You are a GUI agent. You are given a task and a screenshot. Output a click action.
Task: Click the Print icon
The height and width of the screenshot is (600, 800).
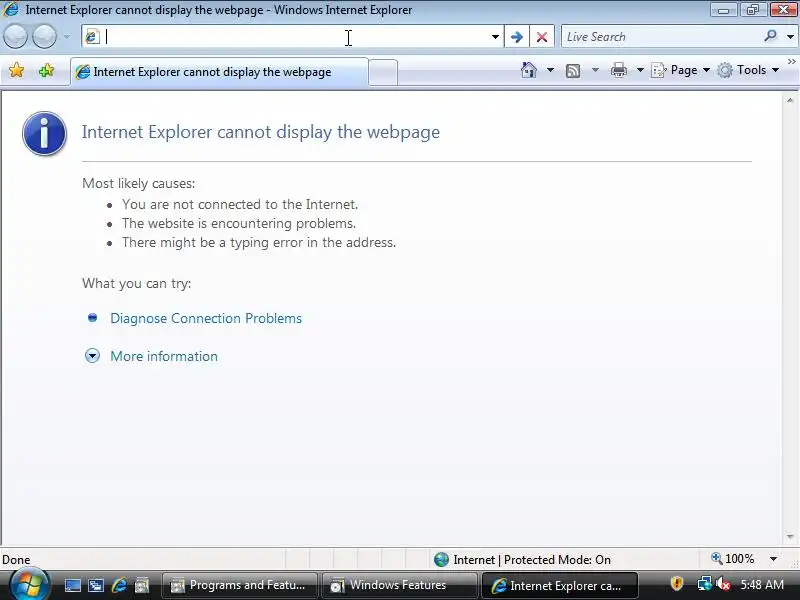point(619,70)
